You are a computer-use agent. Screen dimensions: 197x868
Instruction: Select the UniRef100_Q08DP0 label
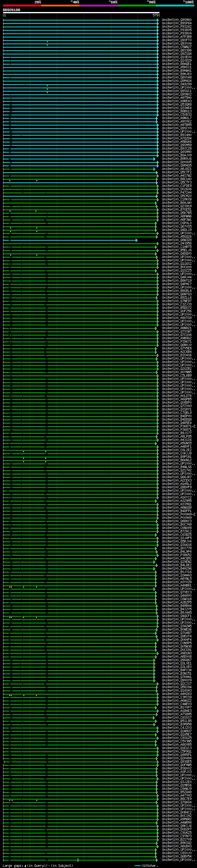tap(176, 403)
